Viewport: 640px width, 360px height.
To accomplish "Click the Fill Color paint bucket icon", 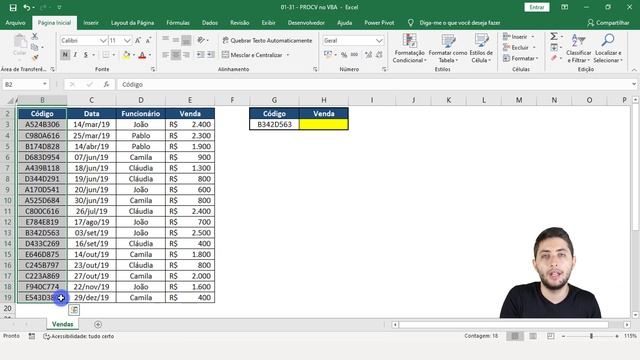I will (x=126, y=55).
